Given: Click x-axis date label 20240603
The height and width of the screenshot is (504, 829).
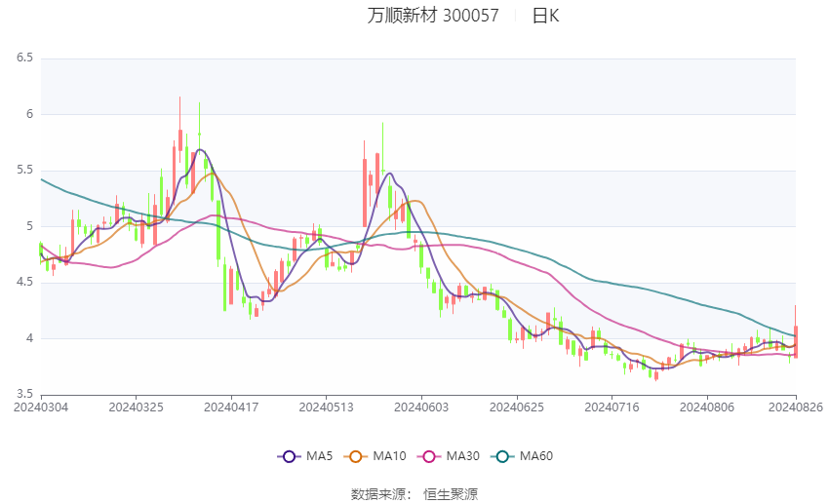Looking at the screenshot, I should 421,407.
